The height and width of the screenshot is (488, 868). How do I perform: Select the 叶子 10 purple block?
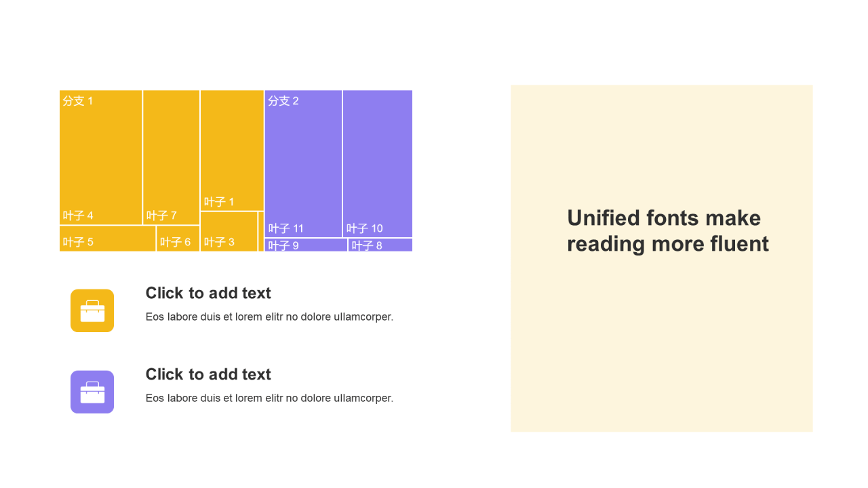click(378, 163)
